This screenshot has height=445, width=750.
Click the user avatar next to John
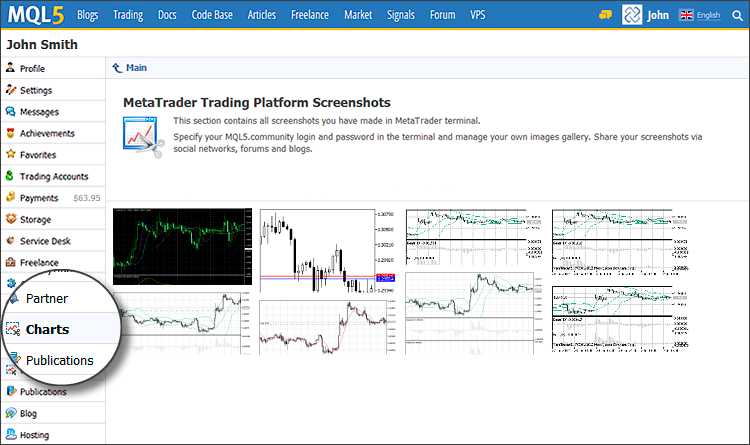click(x=632, y=15)
